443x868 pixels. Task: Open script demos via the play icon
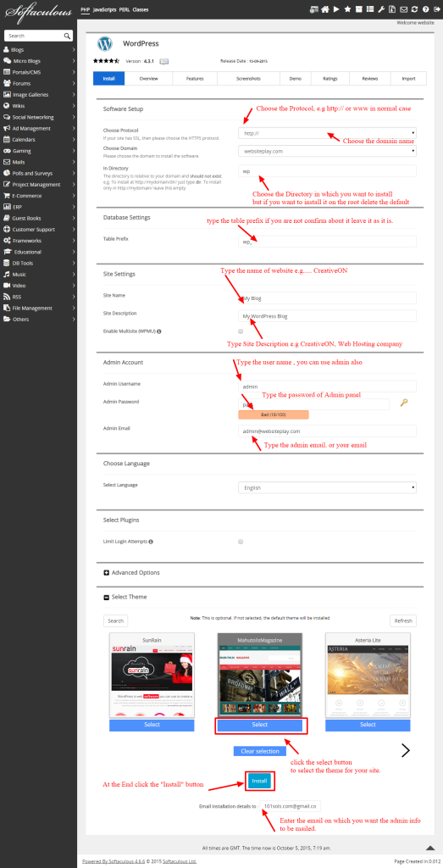pos(336,9)
